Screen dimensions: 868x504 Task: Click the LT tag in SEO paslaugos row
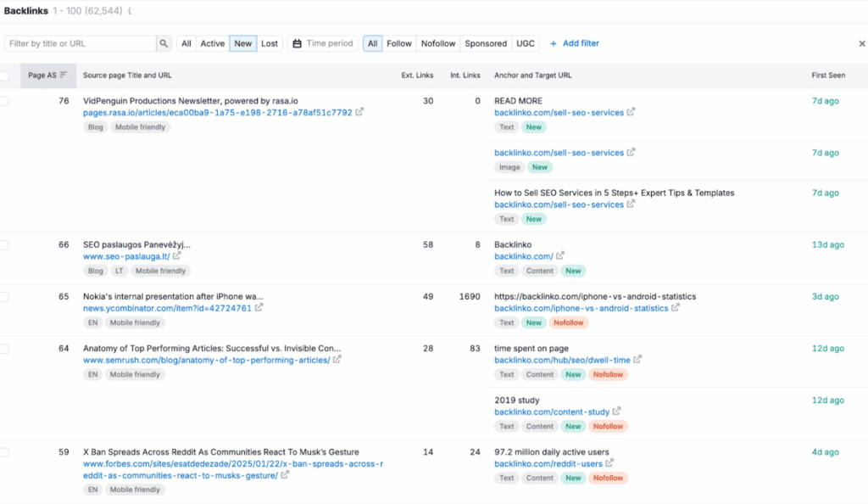(x=120, y=271)
